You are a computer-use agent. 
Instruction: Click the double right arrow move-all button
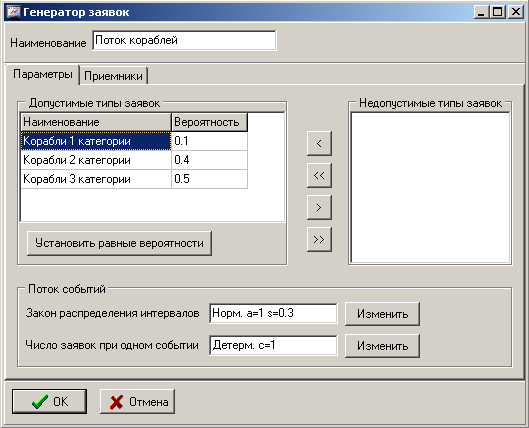[319, 239]
